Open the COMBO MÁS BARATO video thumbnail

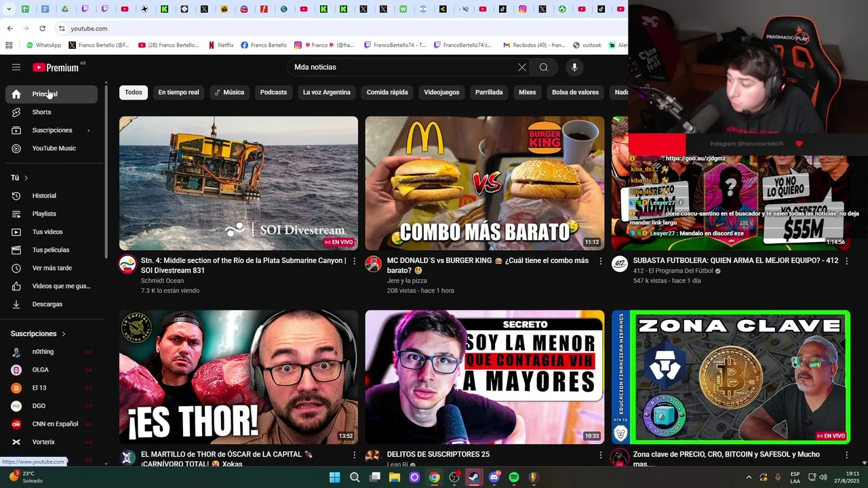click(485, 183)
